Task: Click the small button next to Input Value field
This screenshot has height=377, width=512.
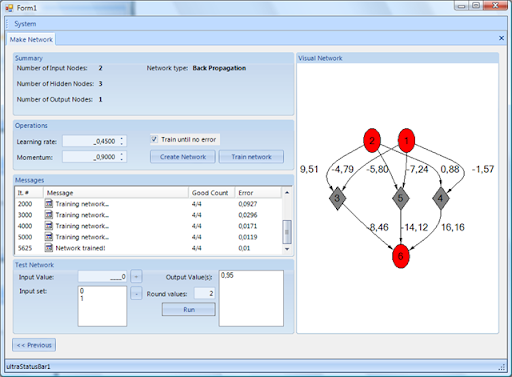Action: click(136, 276)
